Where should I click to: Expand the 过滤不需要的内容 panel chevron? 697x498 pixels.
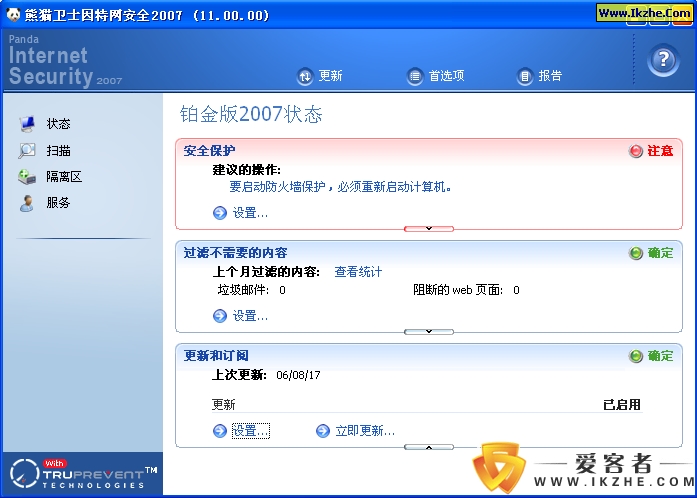(x=429, y=331)
